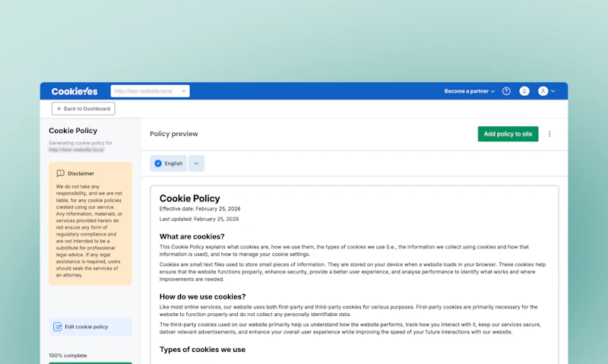Go back with Back to Dashboard button

coord(84,109)
